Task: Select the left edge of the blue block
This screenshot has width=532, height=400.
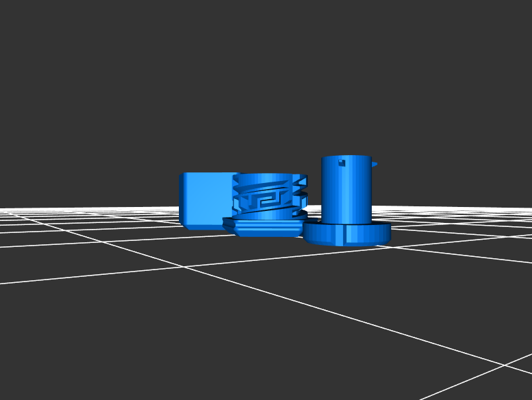Action: point(181,198)
